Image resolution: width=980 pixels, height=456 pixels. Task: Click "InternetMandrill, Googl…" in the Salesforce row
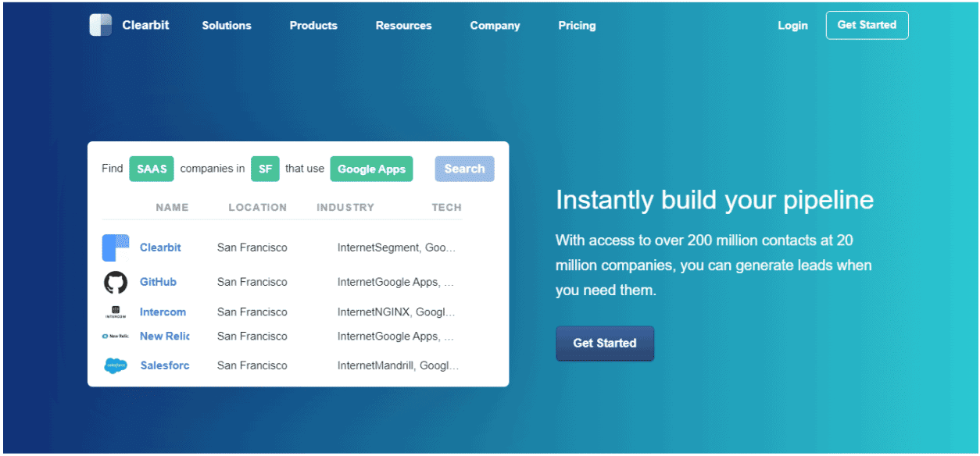coord(399,365)
